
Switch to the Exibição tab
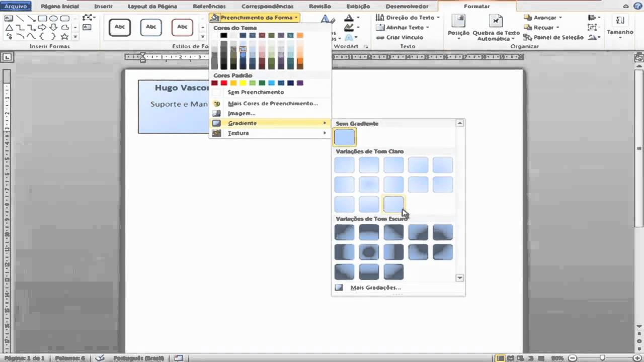[x=358, y=7]
